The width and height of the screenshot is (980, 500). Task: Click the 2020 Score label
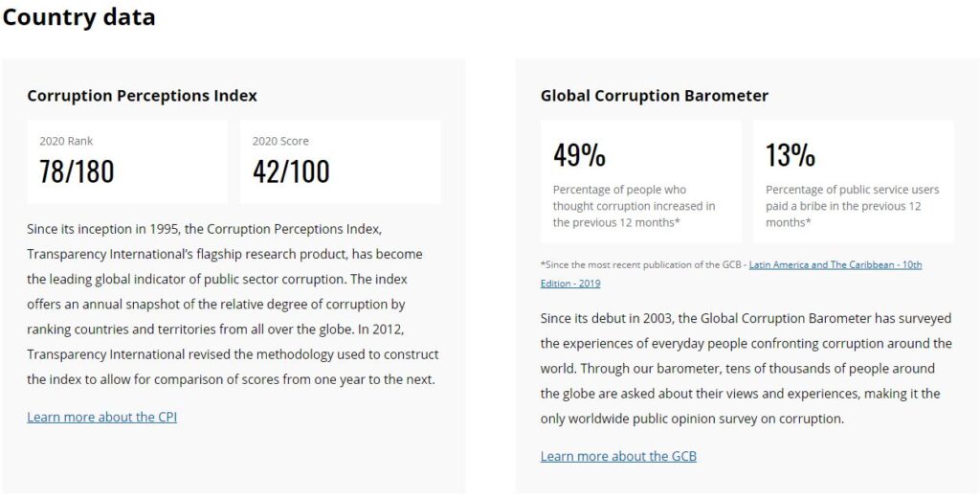[x=280, y=141]
